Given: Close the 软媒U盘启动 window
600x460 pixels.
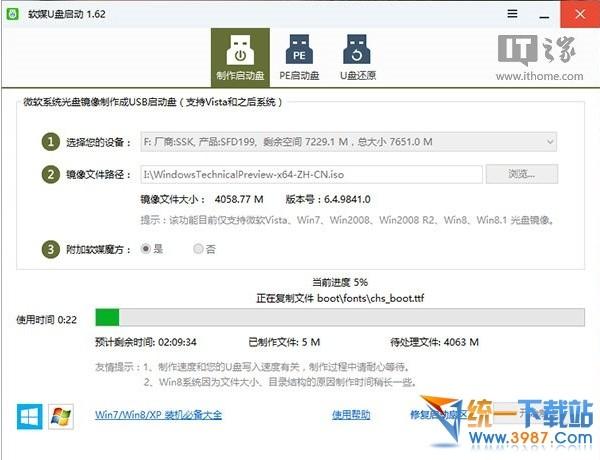Looking at the screenshot, I should tap(580, 14).
